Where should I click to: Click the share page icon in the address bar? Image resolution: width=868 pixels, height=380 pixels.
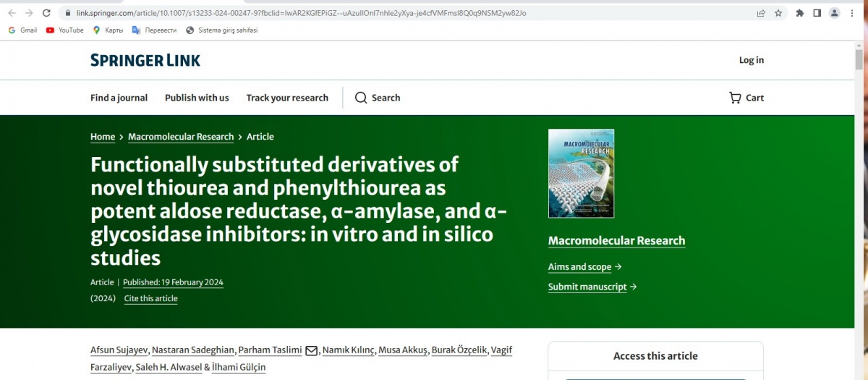click(x=761, y=13)
